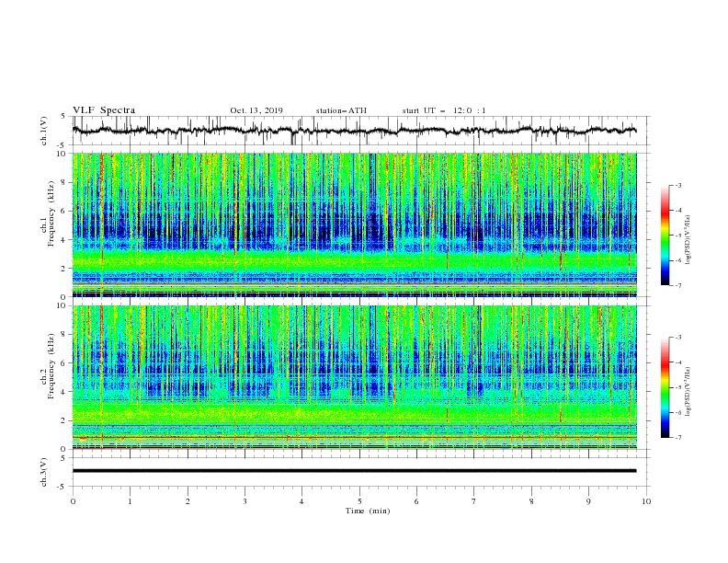Click time axis tick label "8"
The image size is (728, 563).
click(531, 501)
